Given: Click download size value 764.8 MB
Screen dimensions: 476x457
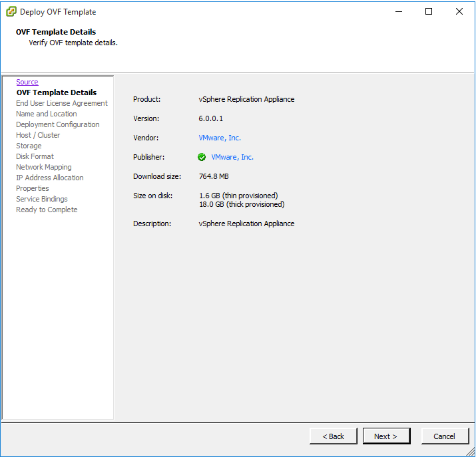Looking at the screenshot, I should [x=214, y=176].
